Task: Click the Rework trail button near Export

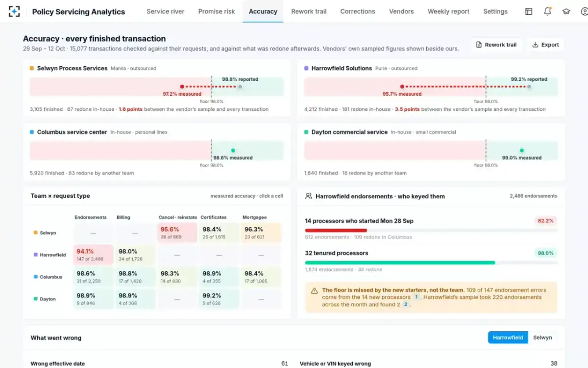Action: pyautogui.click(x=496, y=45)
